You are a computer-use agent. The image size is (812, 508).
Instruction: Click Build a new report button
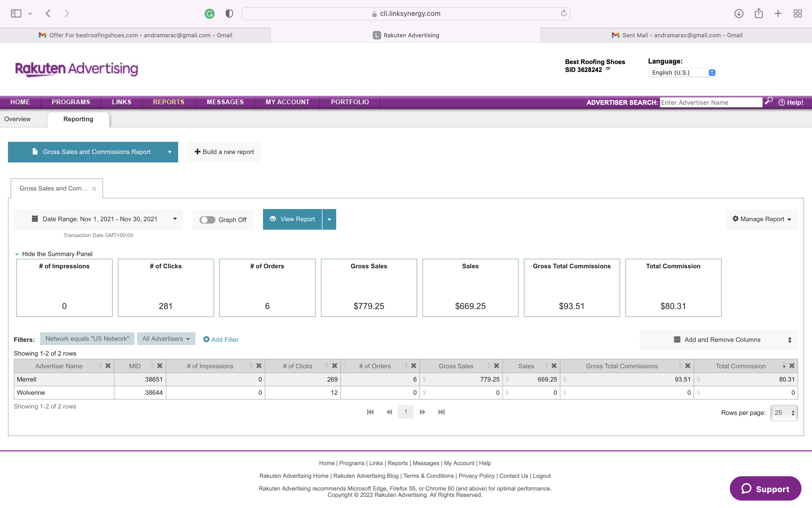(x=224, y=152)
